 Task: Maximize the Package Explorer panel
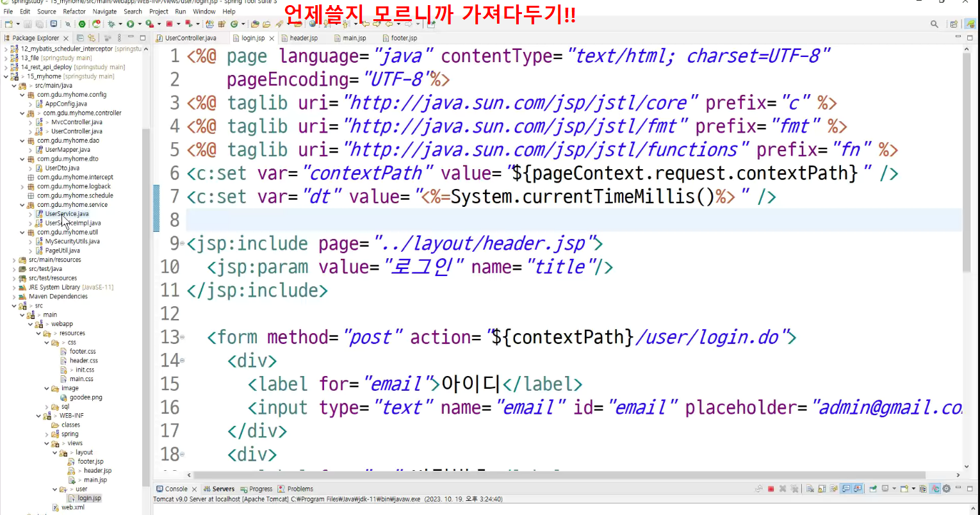coord(142,38)
